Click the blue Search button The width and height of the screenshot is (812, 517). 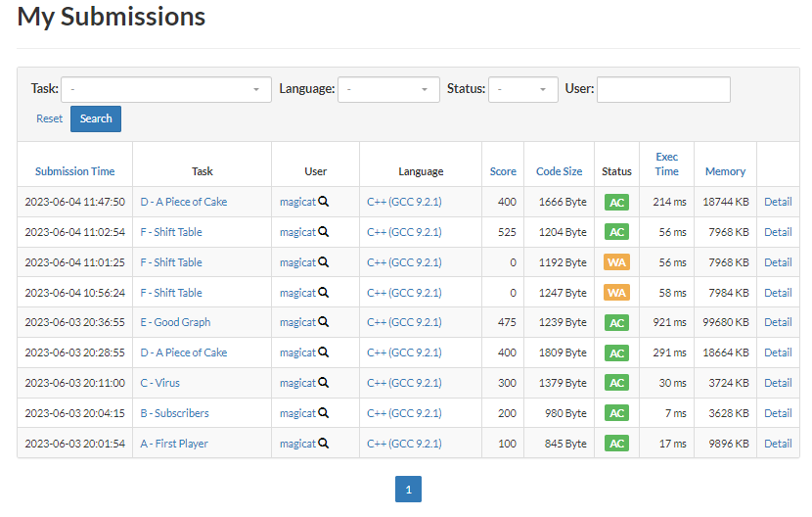point(96,118)
